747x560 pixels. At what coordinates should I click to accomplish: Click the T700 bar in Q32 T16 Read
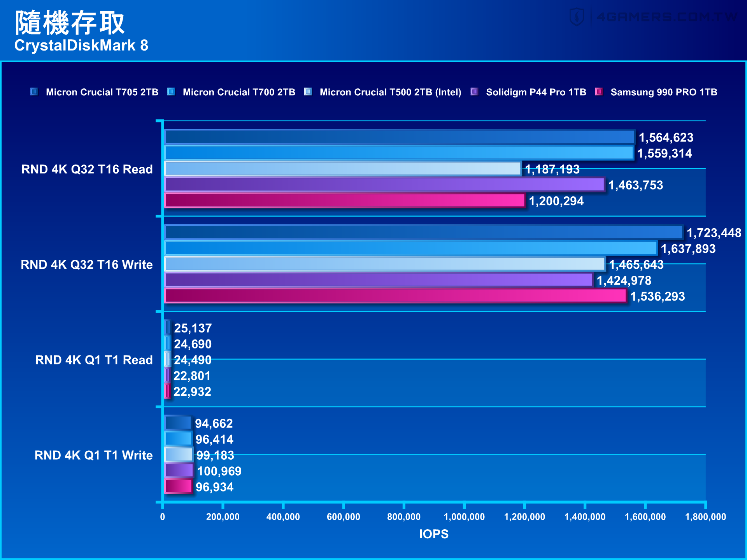point(399,153)
